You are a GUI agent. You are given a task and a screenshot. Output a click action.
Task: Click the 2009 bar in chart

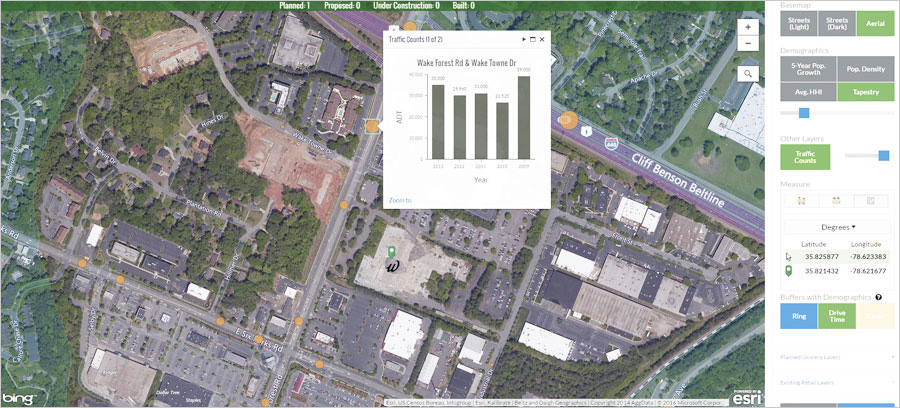pyautogui.click(x=523, y=117)
